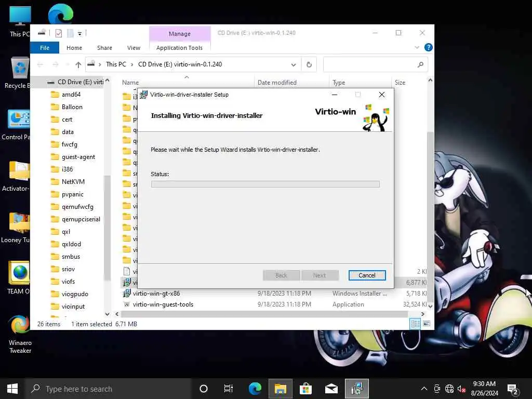Switch to the View ribbon tab
The image size is (532, 399).
click(134, 48)
